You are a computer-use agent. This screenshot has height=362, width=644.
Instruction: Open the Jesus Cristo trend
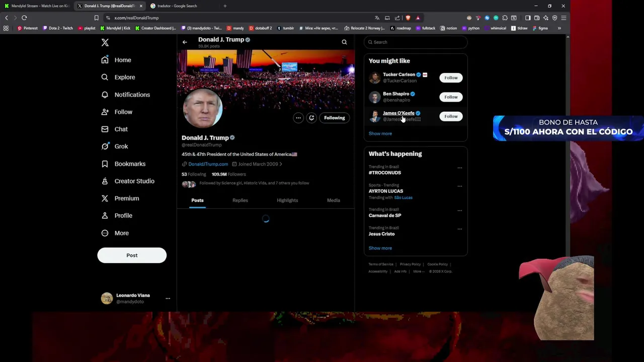coord(381,234)
